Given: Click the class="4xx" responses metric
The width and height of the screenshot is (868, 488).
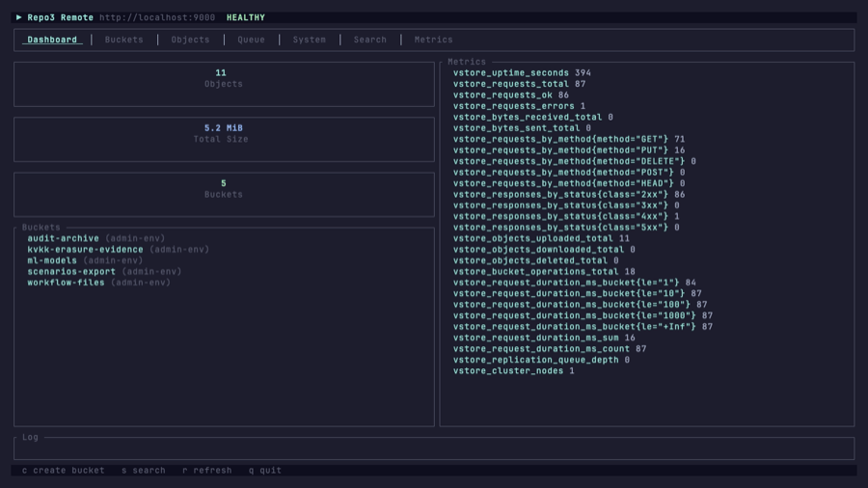Looking at the screenshot, I should (x=566, y=216).
